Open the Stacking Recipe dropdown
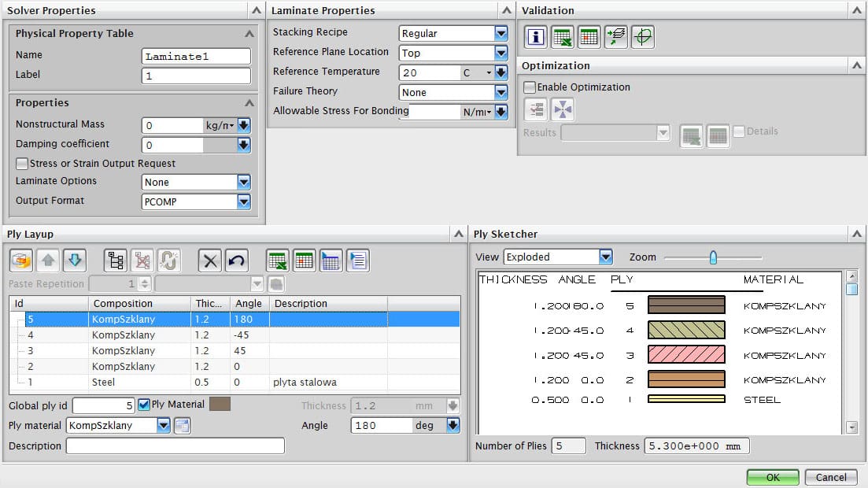The image size is (868, 488). click(501, 34)
